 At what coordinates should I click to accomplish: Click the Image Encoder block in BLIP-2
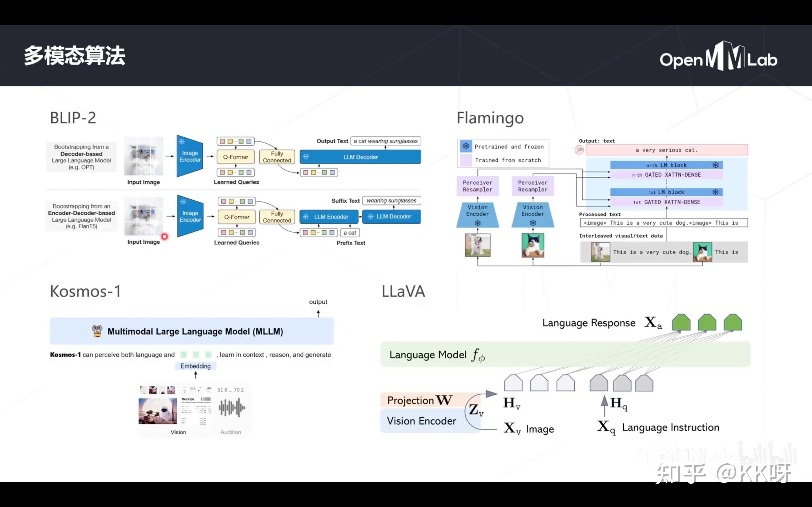coord(189,156)
